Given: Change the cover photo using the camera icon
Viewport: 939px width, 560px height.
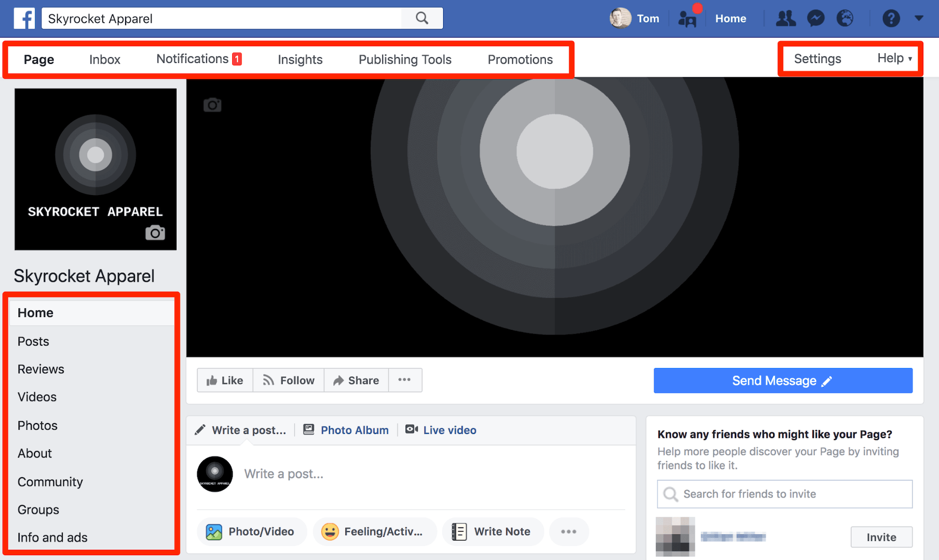Looking at the screenshot, I should pos(212,104).
